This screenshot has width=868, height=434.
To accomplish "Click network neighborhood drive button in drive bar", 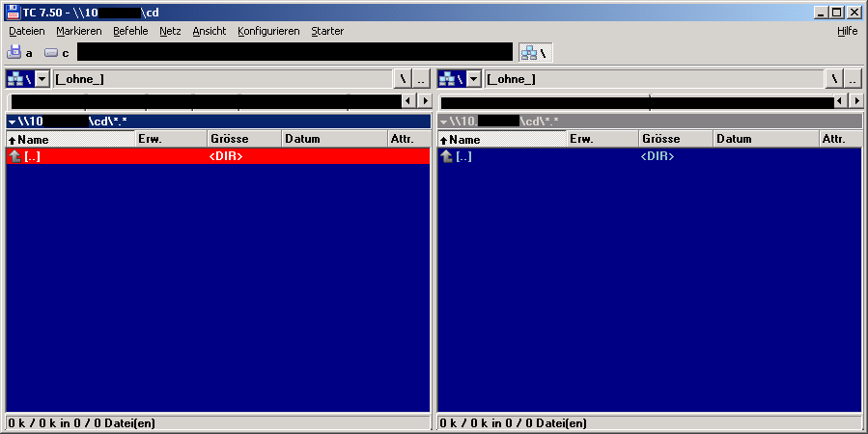I will [x=535, y=53].
